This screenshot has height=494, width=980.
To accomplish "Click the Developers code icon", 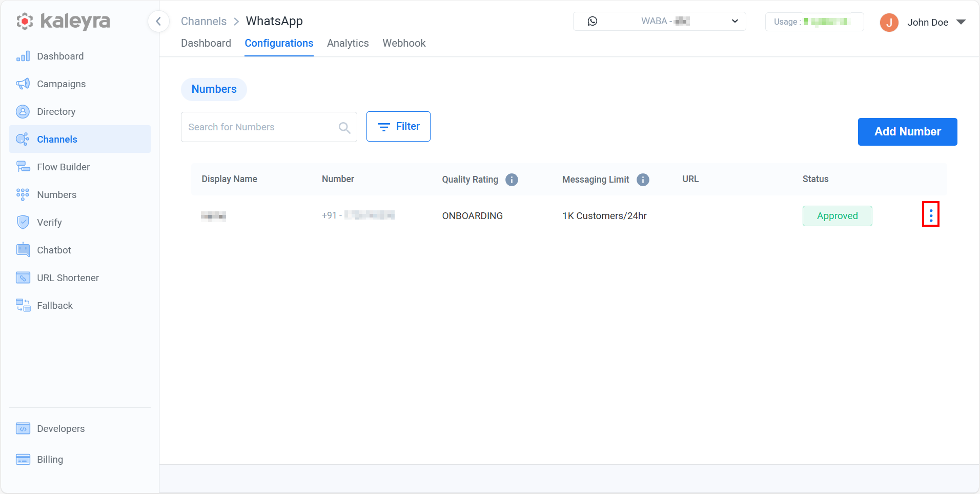I will (23, 429).
